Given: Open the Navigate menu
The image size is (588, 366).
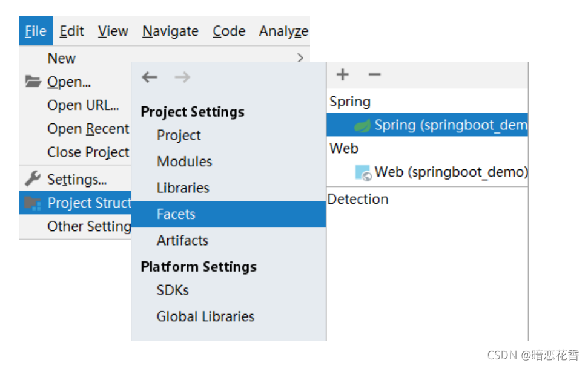Looking at the screenshot, I should (x=170, y=31).
